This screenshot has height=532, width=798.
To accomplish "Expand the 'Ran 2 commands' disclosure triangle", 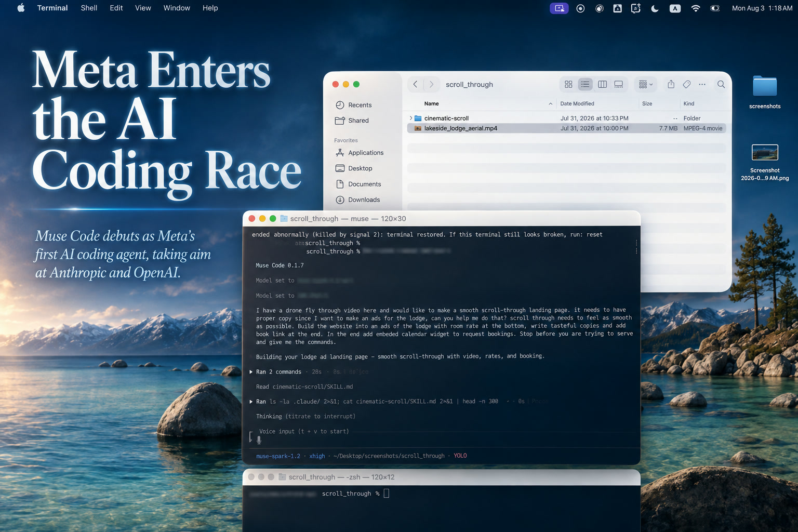I will [251, 372].
